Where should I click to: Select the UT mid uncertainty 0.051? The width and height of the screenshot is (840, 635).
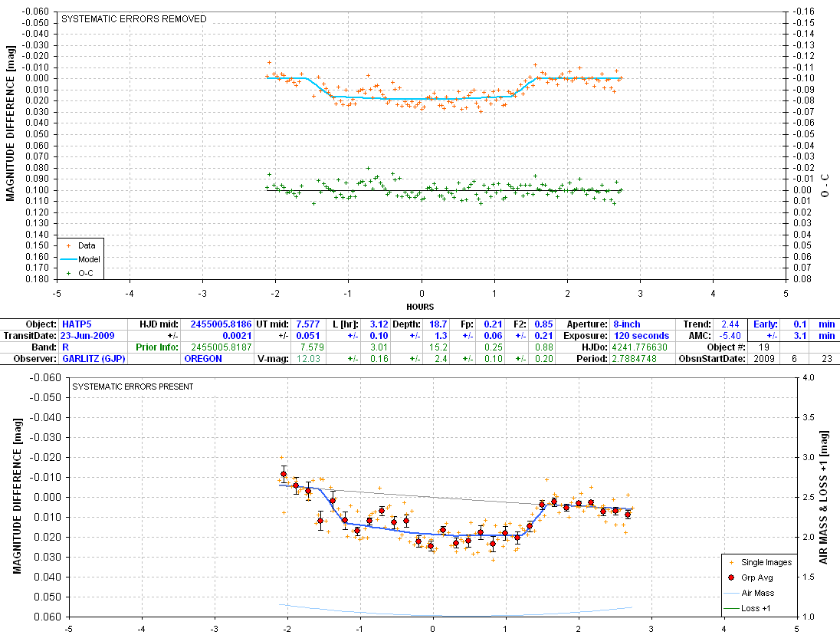point(308,335)
